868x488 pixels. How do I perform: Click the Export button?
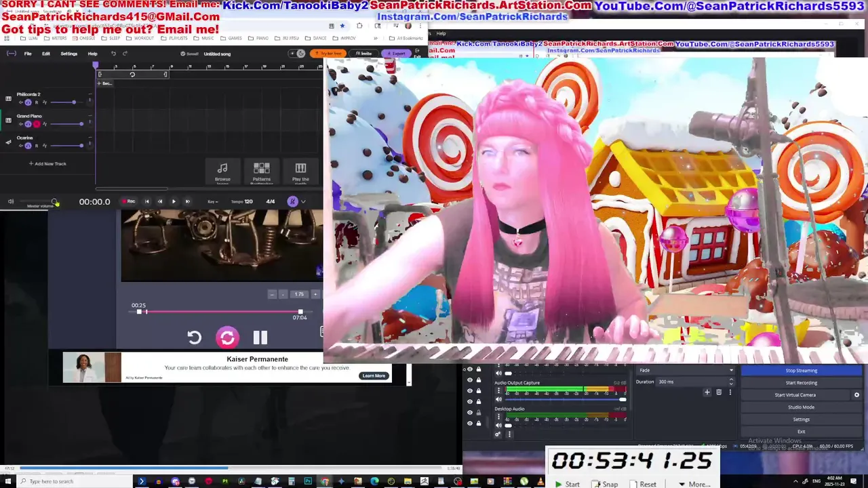click(396, 54)
